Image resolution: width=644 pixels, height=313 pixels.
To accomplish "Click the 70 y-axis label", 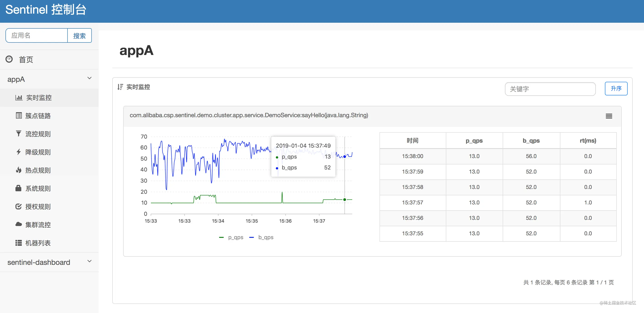I will 144,137.
